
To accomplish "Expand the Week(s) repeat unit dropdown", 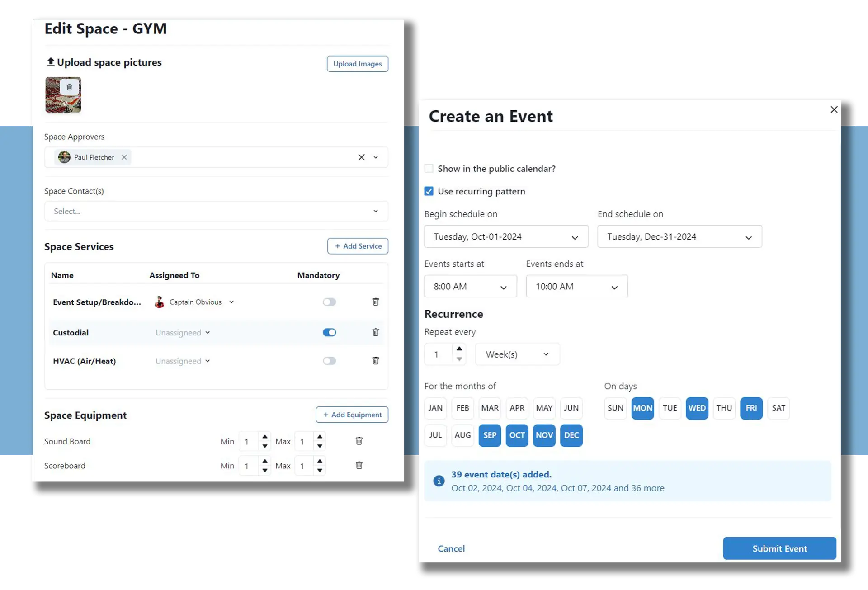I will (x=517, y=354).
